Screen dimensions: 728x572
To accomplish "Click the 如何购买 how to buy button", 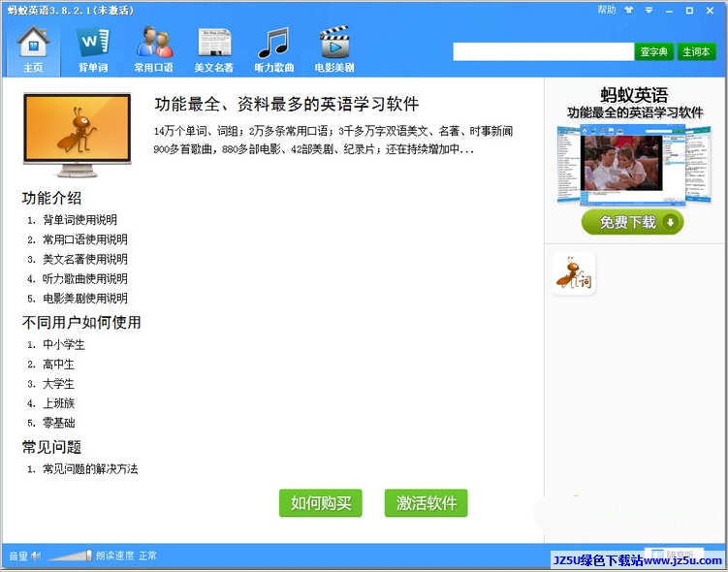I will coord(320,503).
